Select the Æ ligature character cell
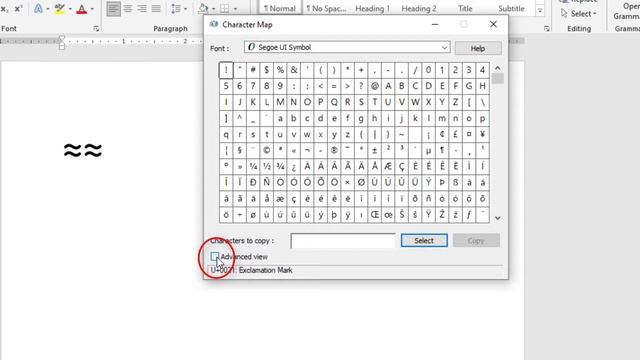 [x=388, y=167]
